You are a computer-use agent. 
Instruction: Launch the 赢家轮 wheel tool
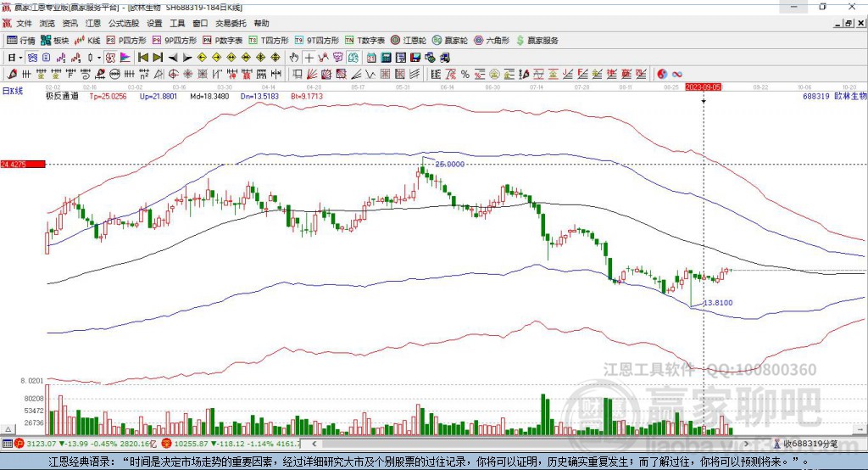(x=450, y=41)
